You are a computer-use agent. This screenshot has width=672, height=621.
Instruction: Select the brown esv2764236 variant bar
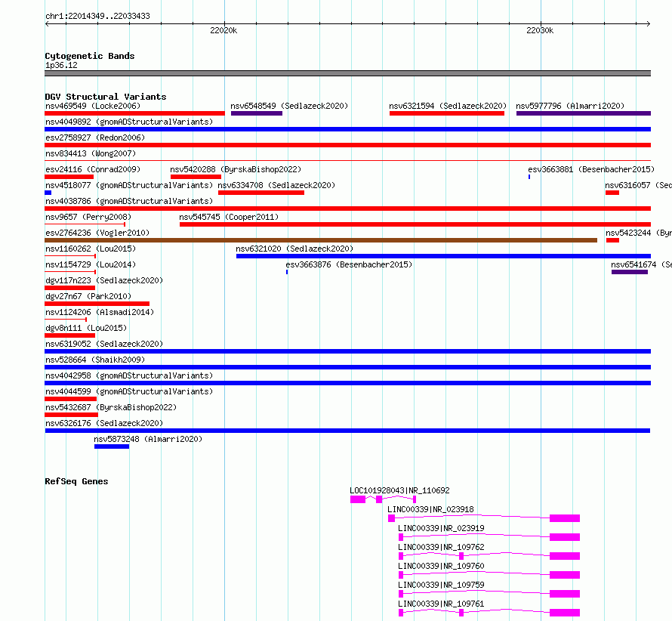321,240
